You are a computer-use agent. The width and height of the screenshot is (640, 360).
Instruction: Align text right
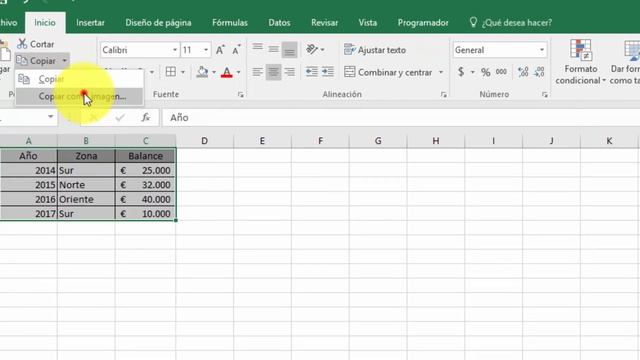(x=289, y=72)
